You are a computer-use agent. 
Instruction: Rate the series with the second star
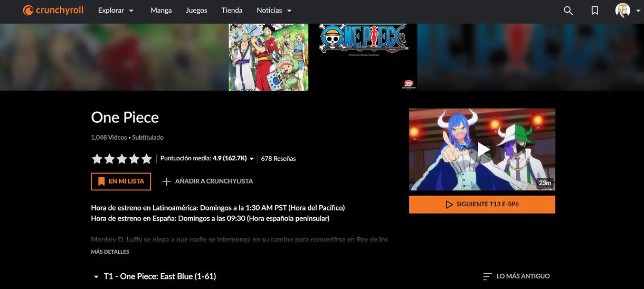point(109,158)
